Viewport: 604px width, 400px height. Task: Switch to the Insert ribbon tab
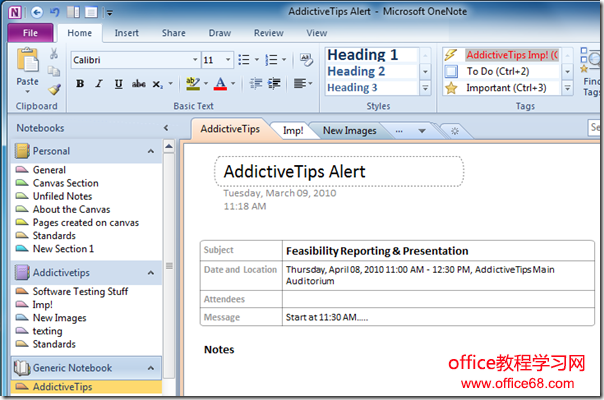(127, 33)
